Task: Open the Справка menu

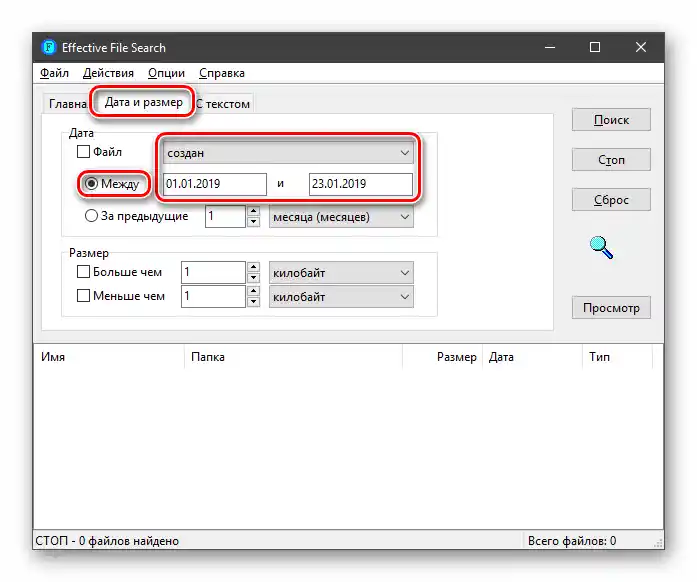Action: tap(221, 73)
